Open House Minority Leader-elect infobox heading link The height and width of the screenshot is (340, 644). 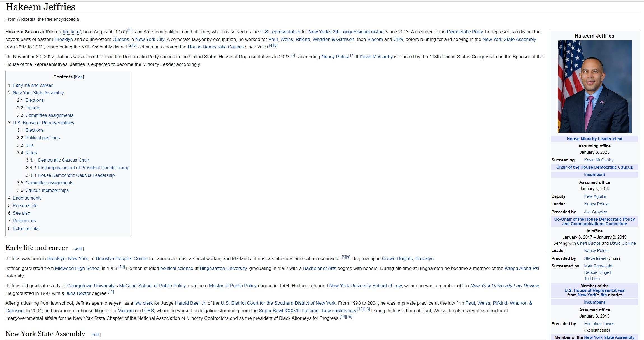pyautogui.click(x=594, y=139)
